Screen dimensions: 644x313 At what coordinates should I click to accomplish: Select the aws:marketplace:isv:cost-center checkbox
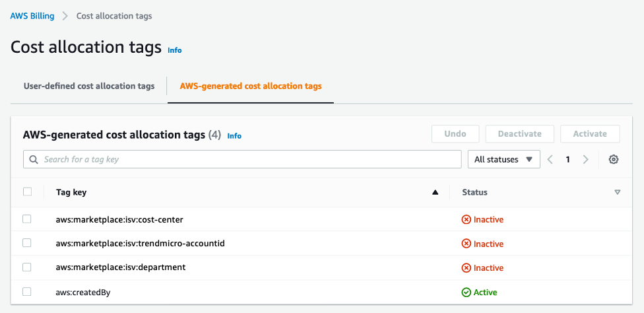click(27, 219)
